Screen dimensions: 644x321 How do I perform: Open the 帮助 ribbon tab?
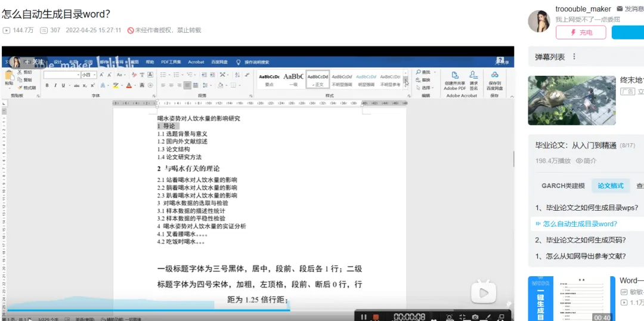pyautogui.click(x=150, y=62)
